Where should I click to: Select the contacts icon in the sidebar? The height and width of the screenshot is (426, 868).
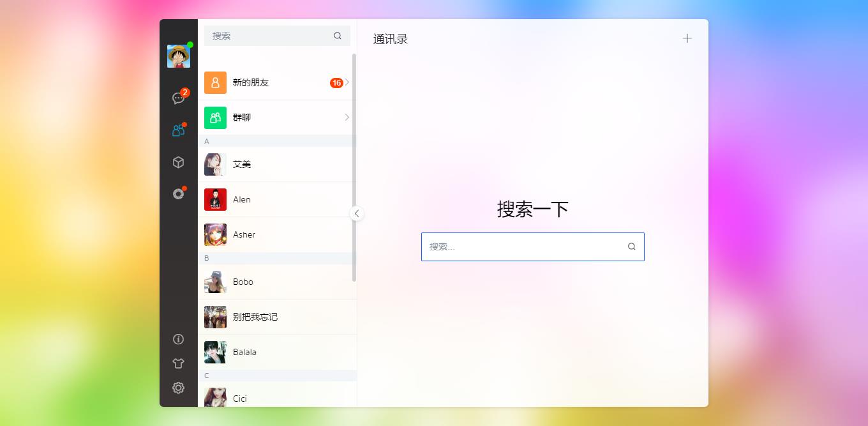178,130
